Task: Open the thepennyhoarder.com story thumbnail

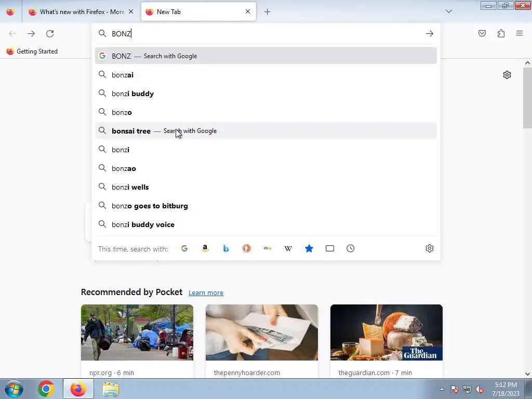Action: tap(262, 332)
